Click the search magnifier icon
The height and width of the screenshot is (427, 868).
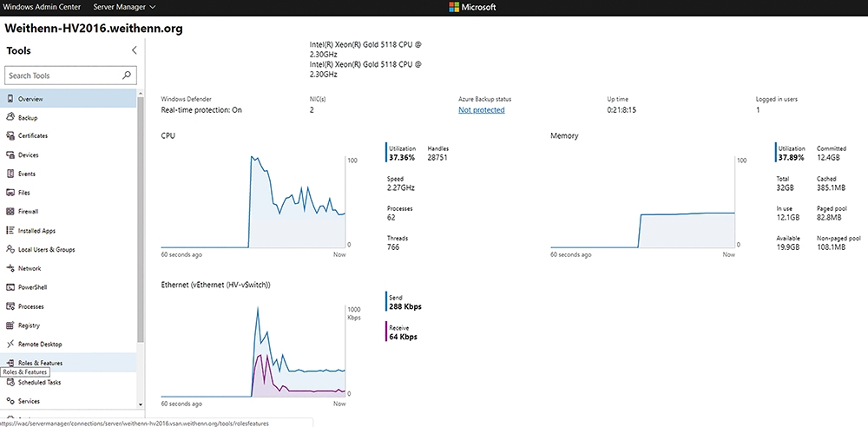[127, 76]
